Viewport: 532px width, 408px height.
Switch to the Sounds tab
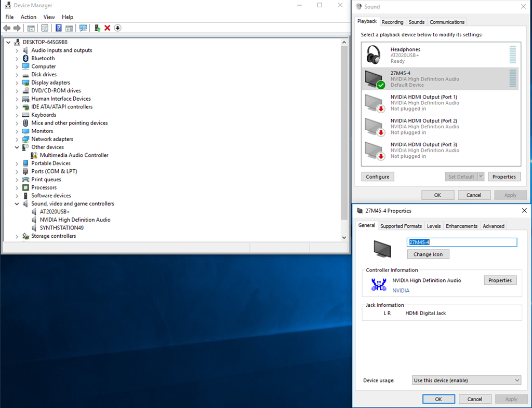[416, 22]
